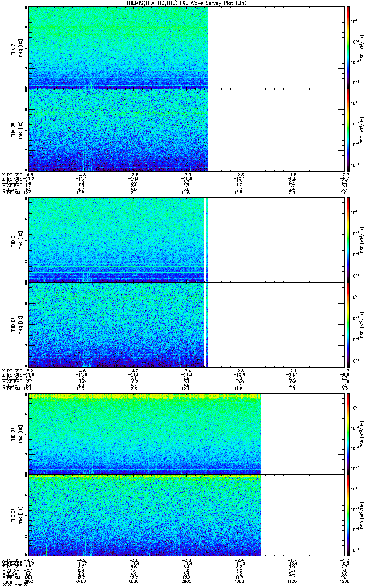Click the PSD color bar beside THE B-parallel

[x=348, y=515]
